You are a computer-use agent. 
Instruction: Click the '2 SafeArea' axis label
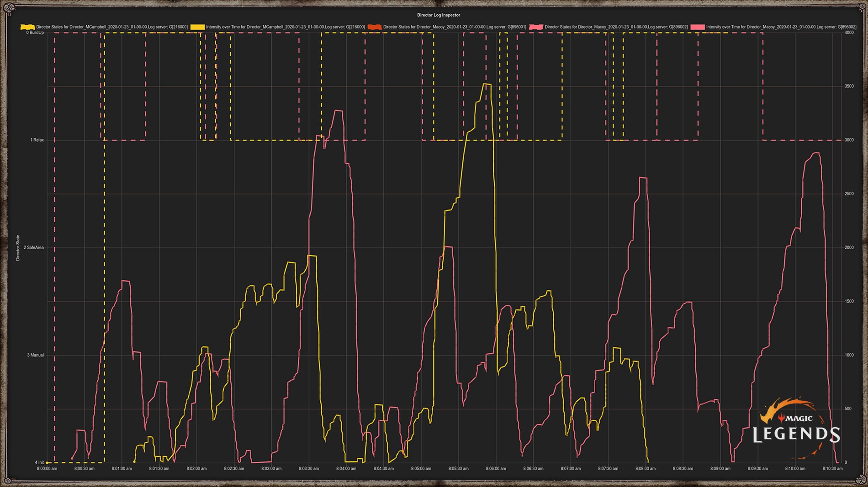click(34, 248)
